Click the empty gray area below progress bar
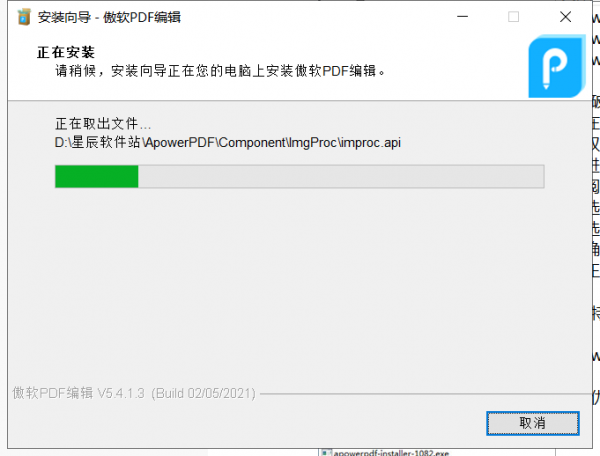 point(298,283)
